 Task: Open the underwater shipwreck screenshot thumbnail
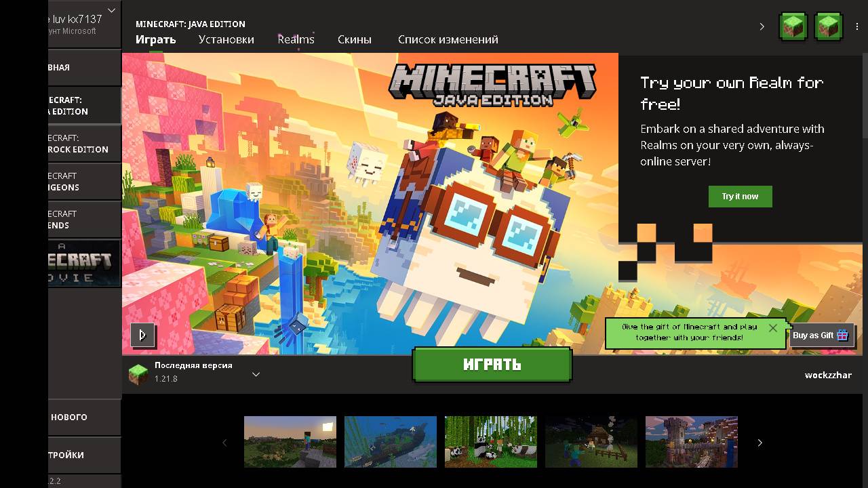(391, 442)
